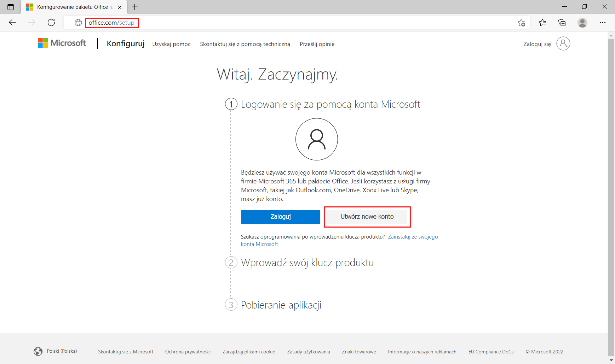Viewport: 615px width, 364px height.
Task: Open the Favorites list icon
Action: [542, 23]
